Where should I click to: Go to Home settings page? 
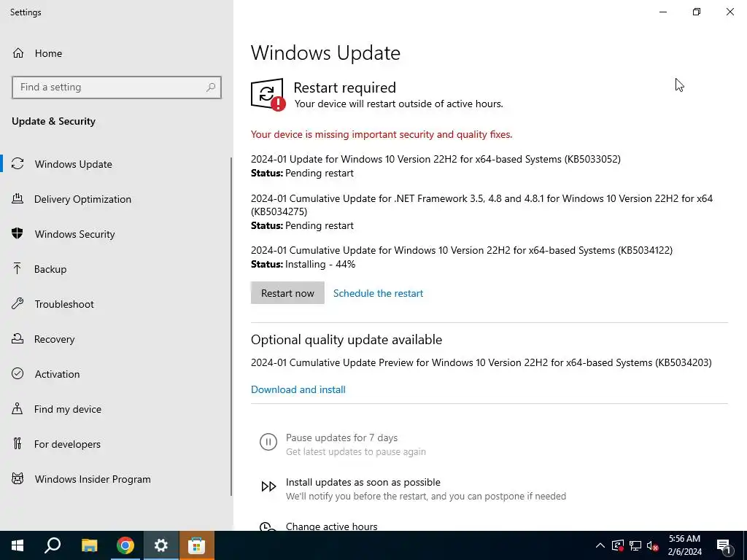(117, 52)
